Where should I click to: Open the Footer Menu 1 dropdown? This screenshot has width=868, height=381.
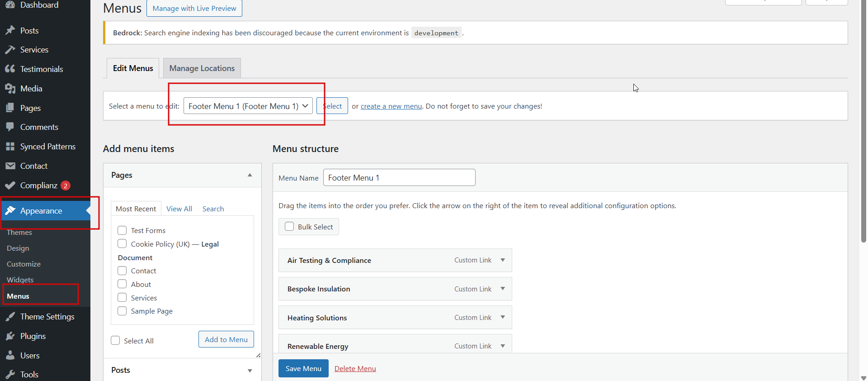pos(248,106)
